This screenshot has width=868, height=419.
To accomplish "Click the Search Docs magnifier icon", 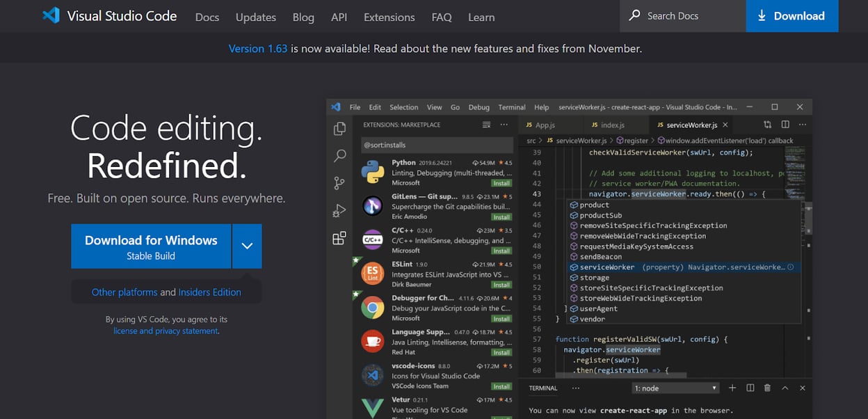I will click(x=634, y=15).
